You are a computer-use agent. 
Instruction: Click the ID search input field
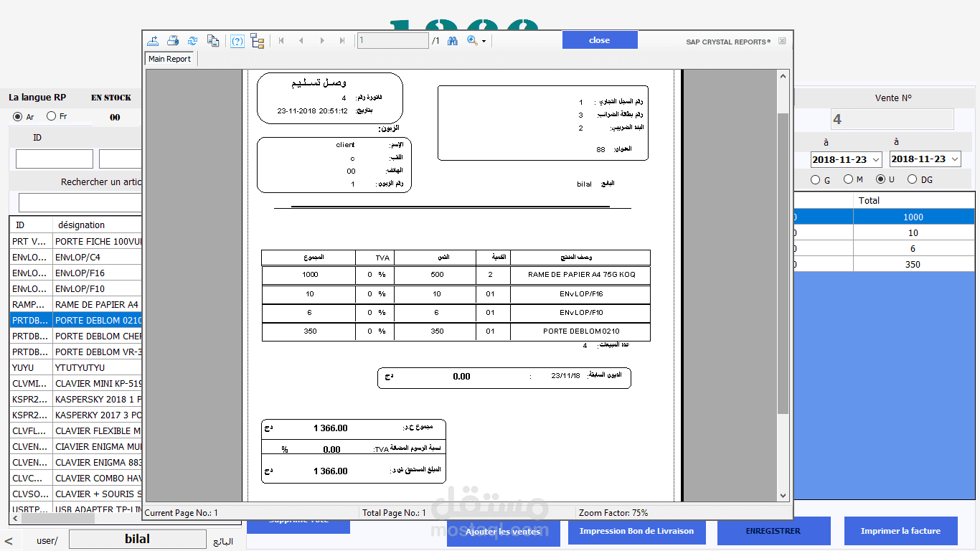point(55,159)
